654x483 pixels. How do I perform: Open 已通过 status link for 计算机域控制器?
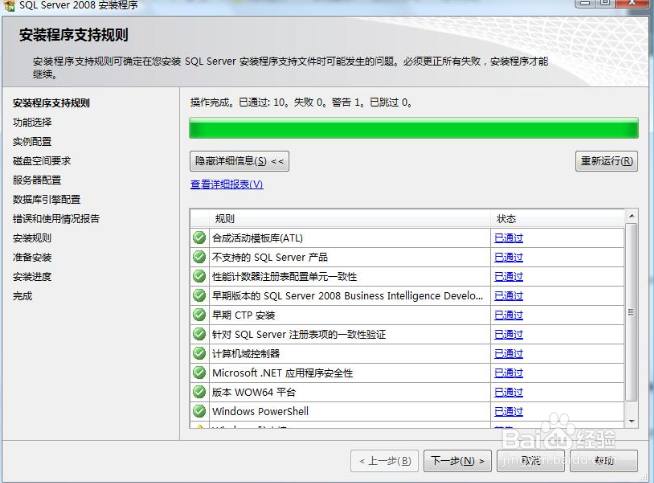tap(508, 353)
